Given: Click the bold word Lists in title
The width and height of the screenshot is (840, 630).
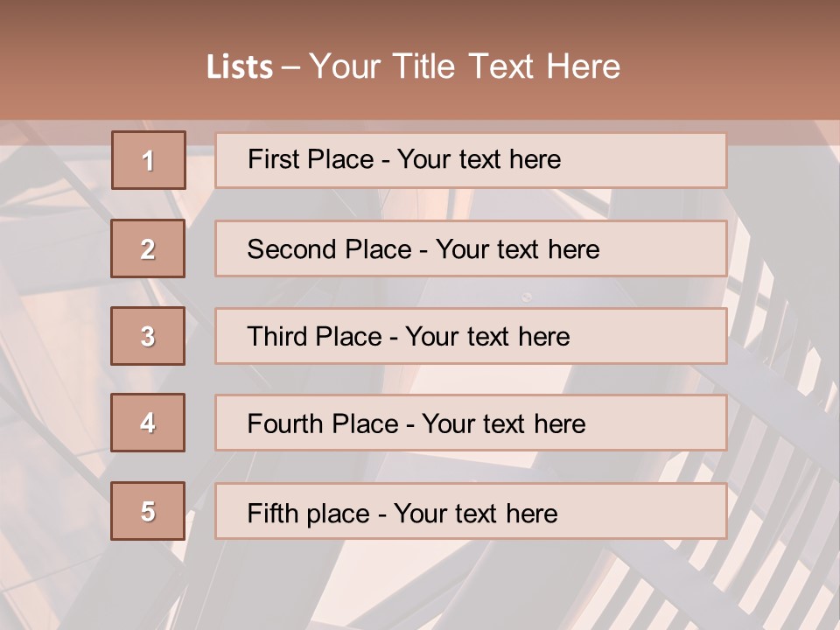Looking at the screenshot, I should point(240,66).
